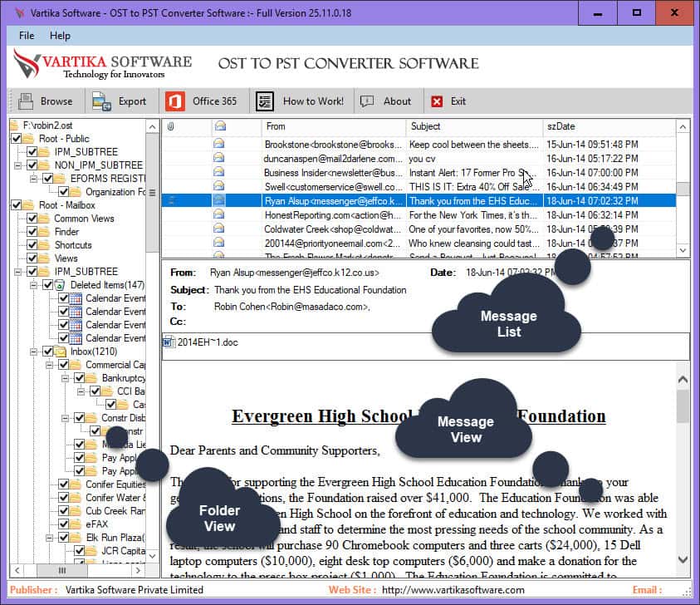Image resolution: width=700 pixels, height=605 pixels.
Task: Open the File menu
Action: click(x=27, y=36)
